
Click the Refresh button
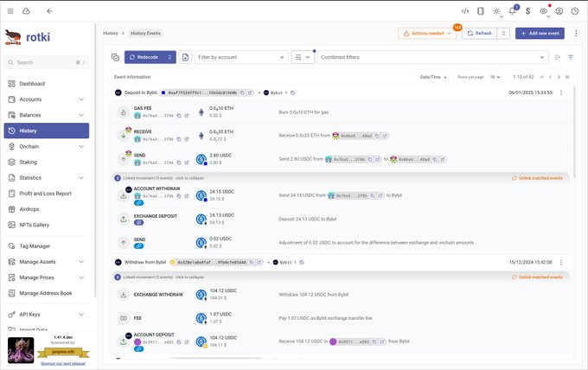480,34
